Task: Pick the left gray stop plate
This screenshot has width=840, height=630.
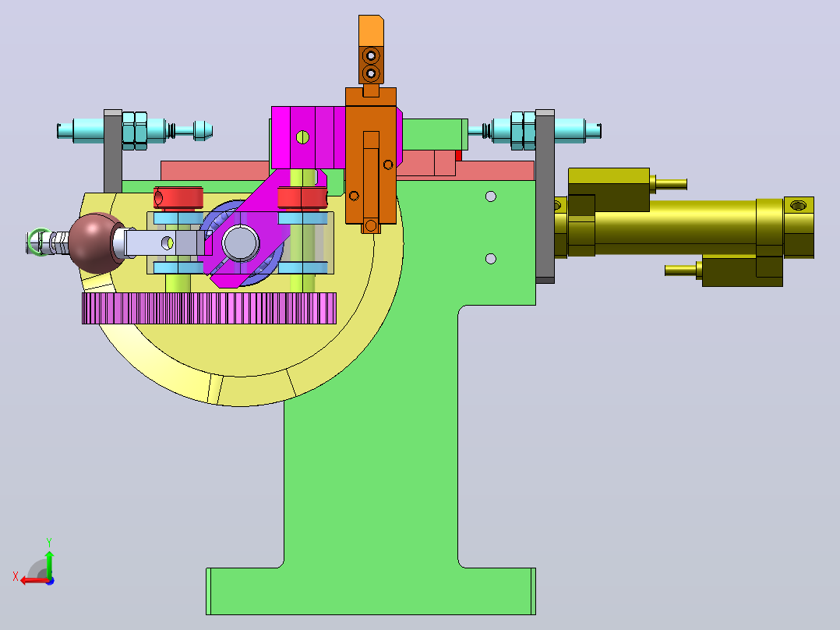Action: click(113, 151)
